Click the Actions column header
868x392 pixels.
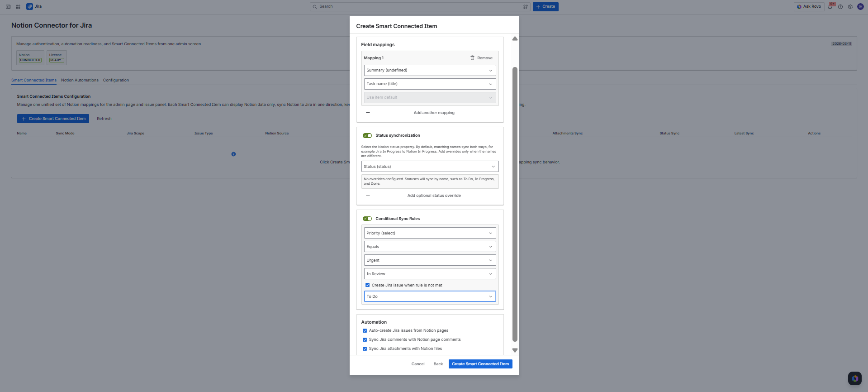coord(814,134)
